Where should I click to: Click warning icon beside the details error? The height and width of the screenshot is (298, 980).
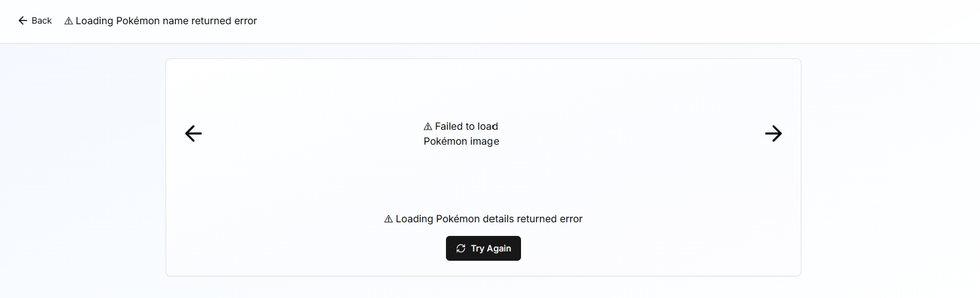coord(389,219)
